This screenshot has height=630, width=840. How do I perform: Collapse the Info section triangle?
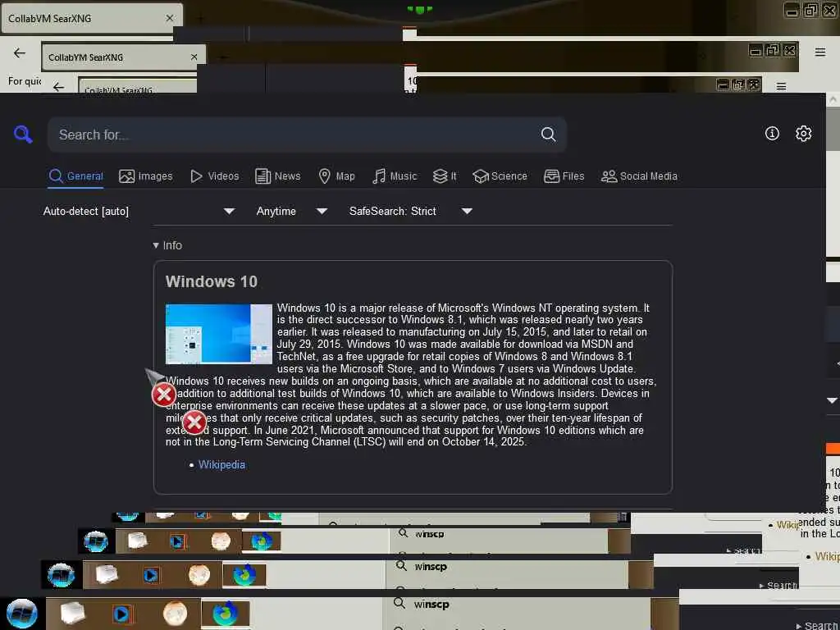tap(156, 245)
